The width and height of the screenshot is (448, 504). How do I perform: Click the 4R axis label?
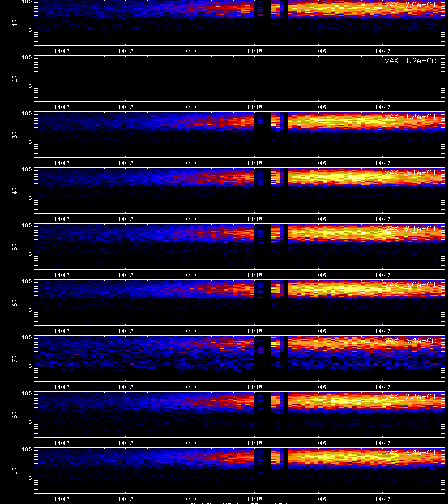15,190
